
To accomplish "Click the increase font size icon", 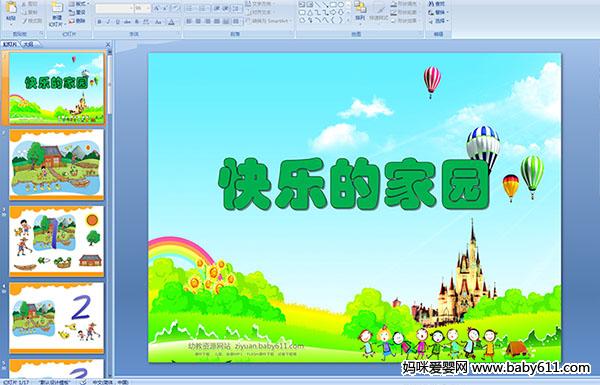I will 157,8.
